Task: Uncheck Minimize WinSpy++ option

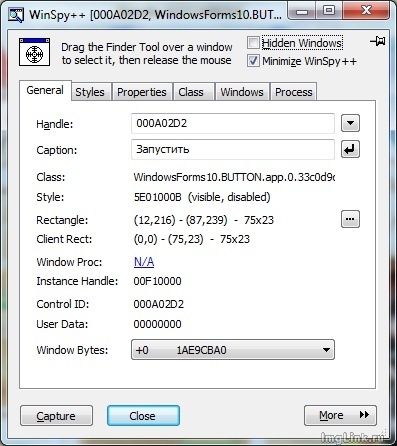Action: coord(253,61)
